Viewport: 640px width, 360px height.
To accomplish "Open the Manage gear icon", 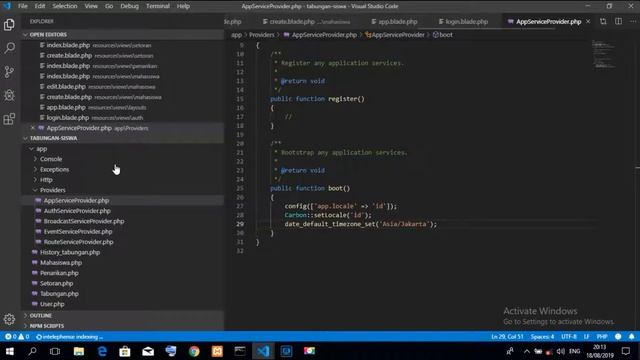I will (9, 319).
